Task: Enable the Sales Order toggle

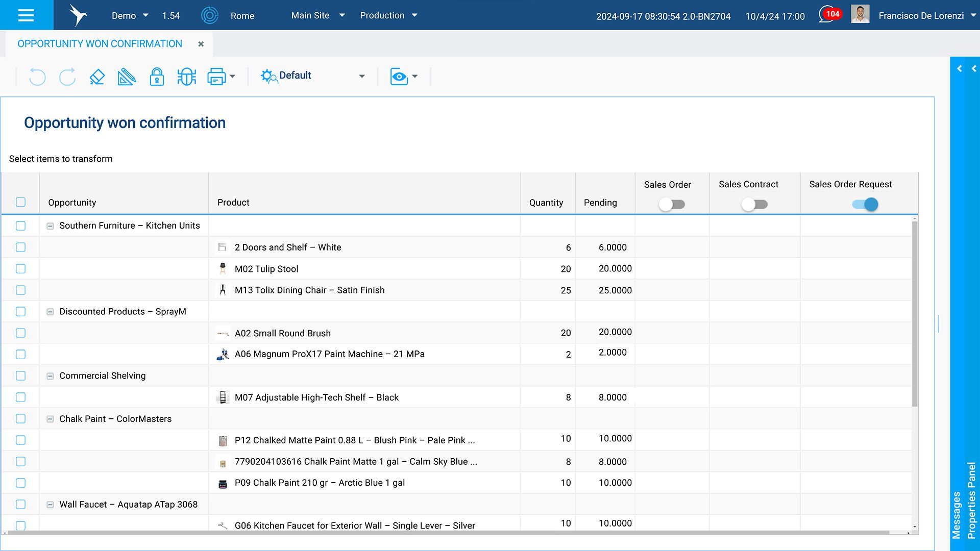Action: pos(672,205)
